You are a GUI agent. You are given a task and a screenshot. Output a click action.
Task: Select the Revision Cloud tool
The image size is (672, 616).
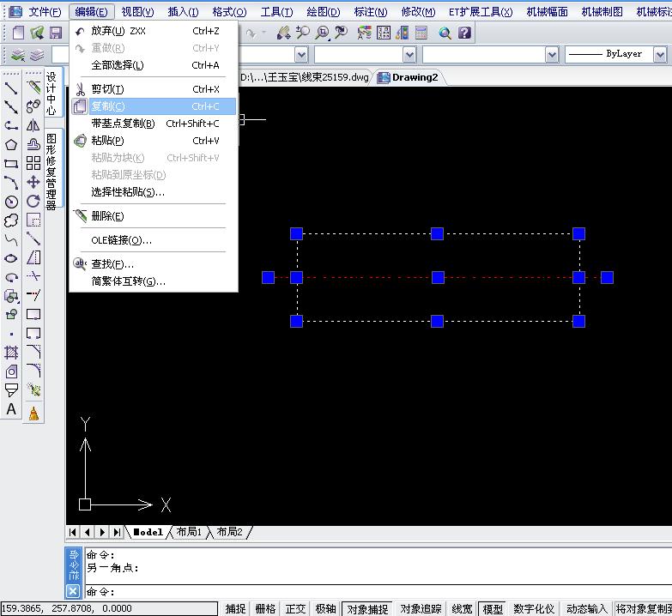11,220
